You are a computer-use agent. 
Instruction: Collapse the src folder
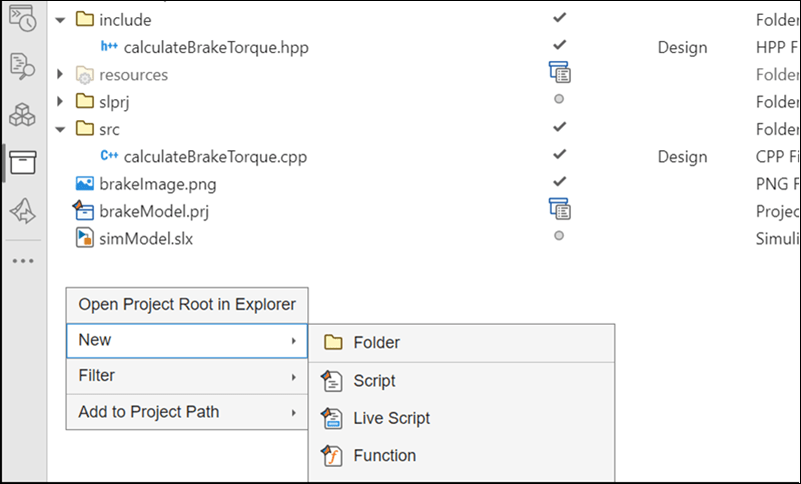click(61, 129)
